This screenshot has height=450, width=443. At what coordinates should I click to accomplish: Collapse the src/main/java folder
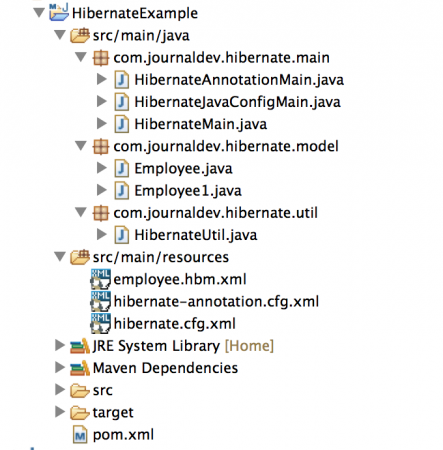click(60, 35)
